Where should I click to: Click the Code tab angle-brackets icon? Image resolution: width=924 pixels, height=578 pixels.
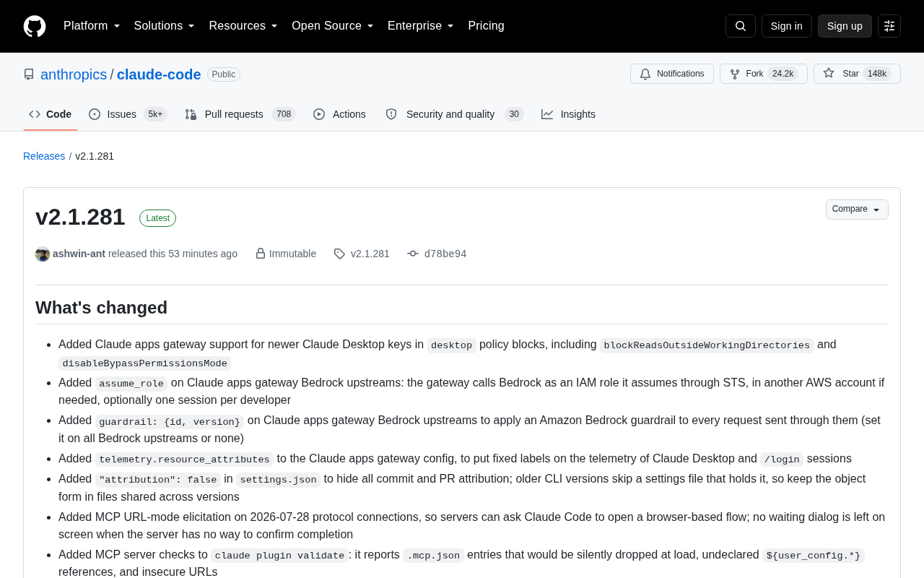click(x=35, y=114)
